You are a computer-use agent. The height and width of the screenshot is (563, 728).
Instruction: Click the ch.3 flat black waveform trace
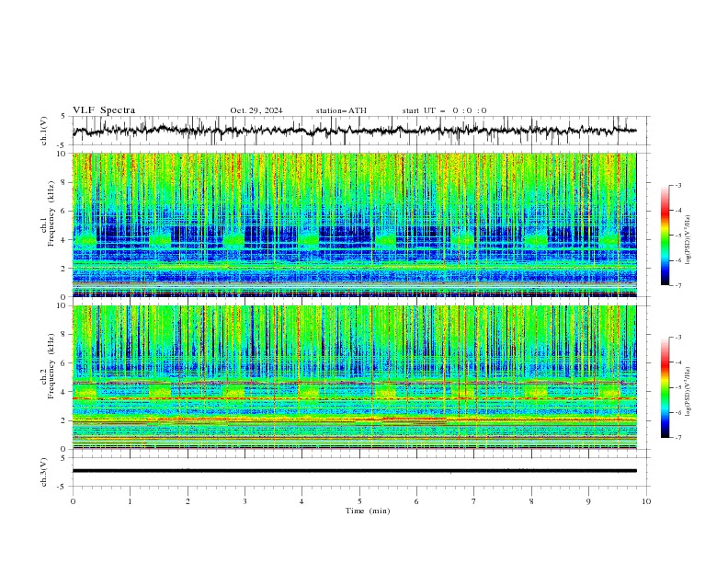pyautogui.click(x=354, y=471)
